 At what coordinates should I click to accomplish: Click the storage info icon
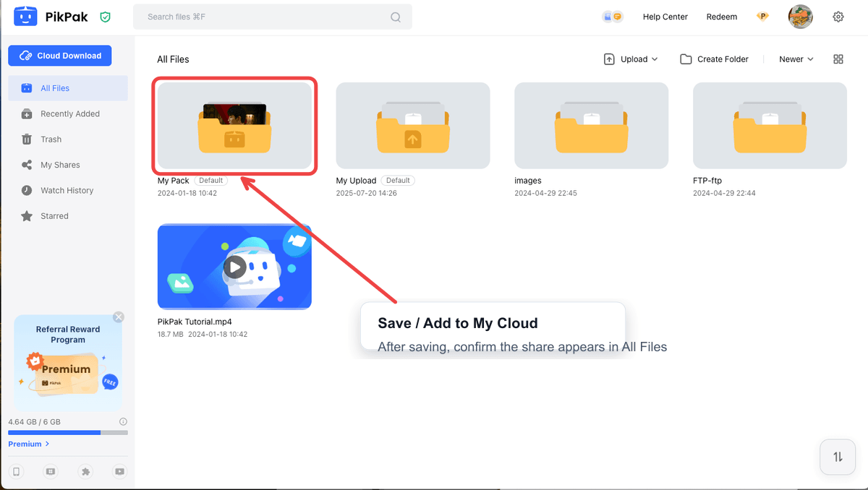[x=123, y=421]
